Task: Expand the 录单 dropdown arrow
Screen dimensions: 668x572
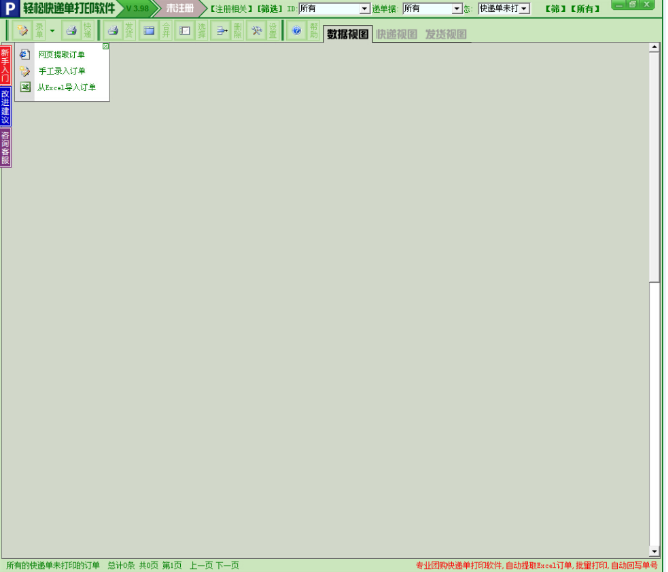Action: (52, 31)
